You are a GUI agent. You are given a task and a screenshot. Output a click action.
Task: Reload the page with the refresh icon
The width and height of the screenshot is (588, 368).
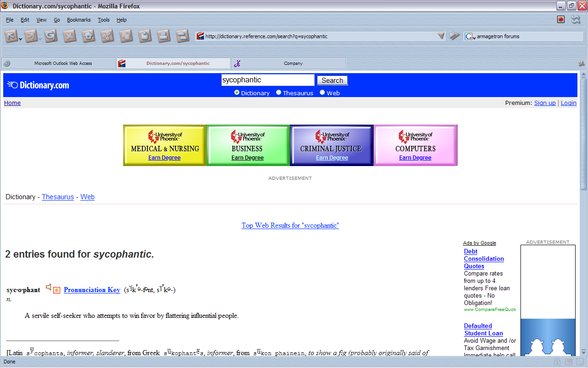coord(51,36)
